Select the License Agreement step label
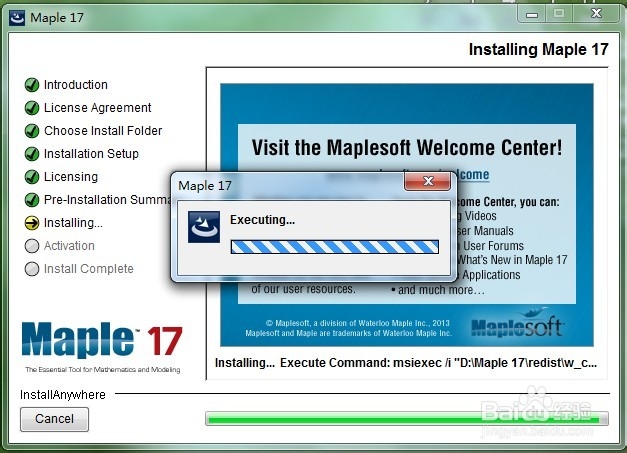This screenshot has width=627, height=453. (x=98, y=108)
